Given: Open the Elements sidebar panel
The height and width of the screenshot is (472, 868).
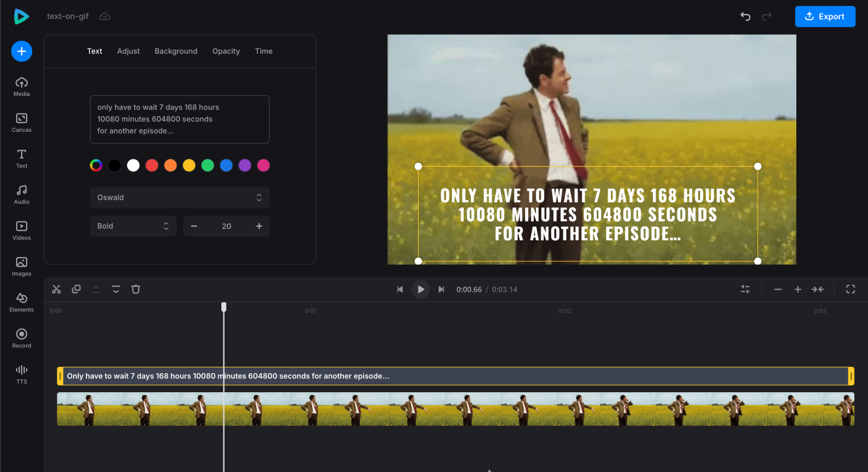Looking at the screenshot, I should tap(22, 302).
